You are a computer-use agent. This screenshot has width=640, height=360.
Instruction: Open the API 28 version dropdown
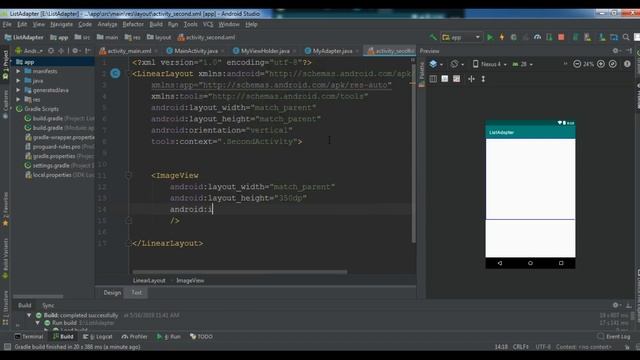[522, 64]
